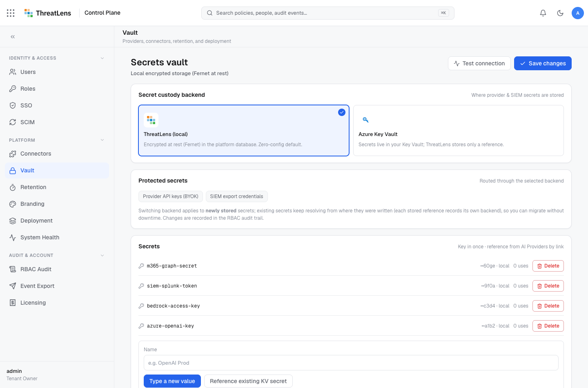Click the Users people icon in sidebar
Image resolution: width=588 pixels, height=388 pixels.
pos(13,72)
